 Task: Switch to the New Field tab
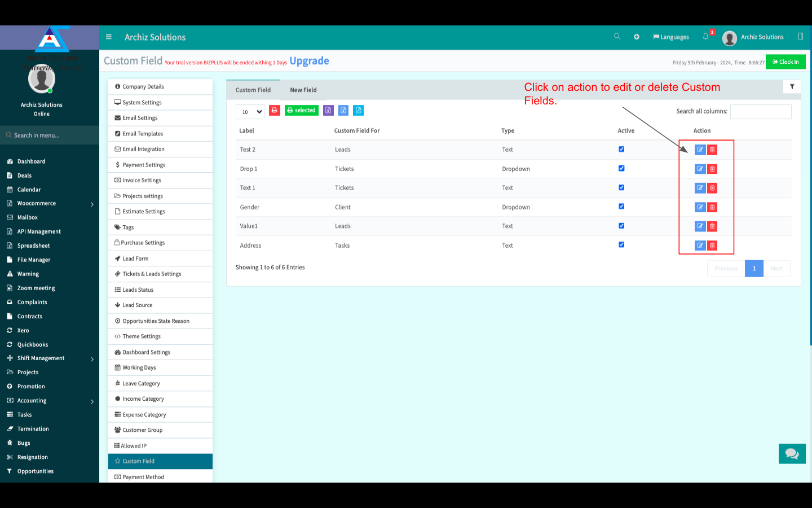tap(303, 90)
